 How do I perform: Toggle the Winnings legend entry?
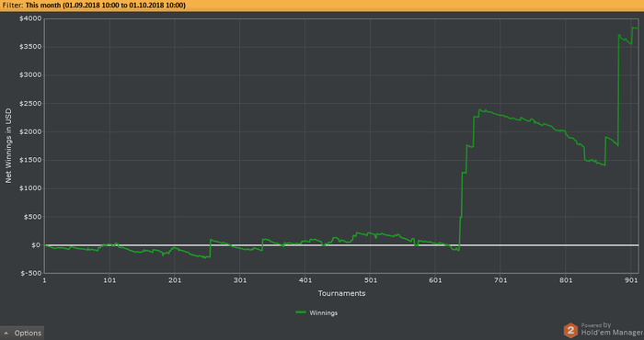coord(316,313)
